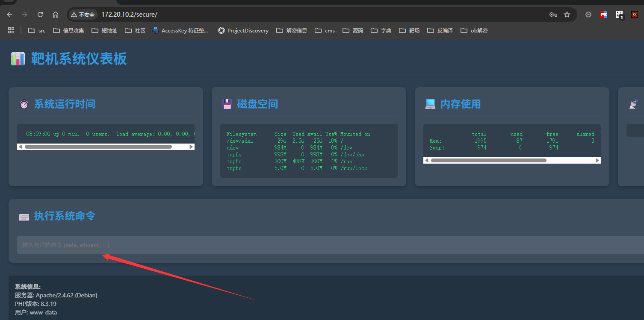Toggle the hide-element circle icon near the address bar
Viewport: 644px width, 320px height.
coord(588,14)
